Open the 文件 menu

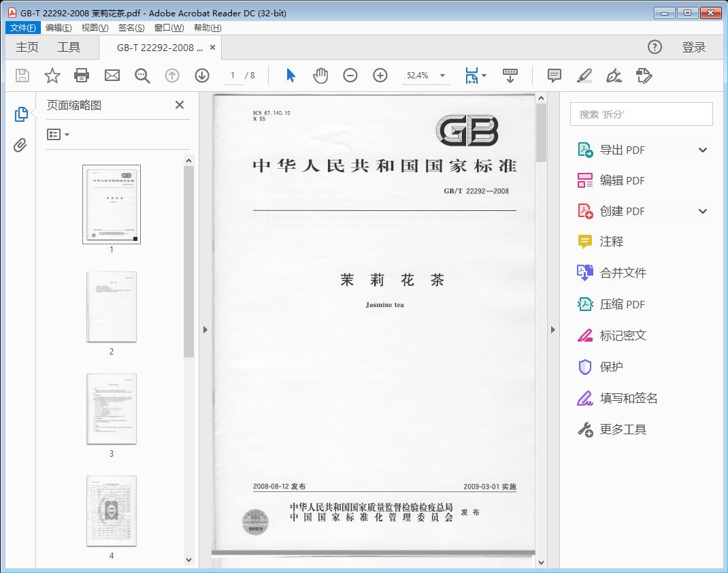(22, 27)
